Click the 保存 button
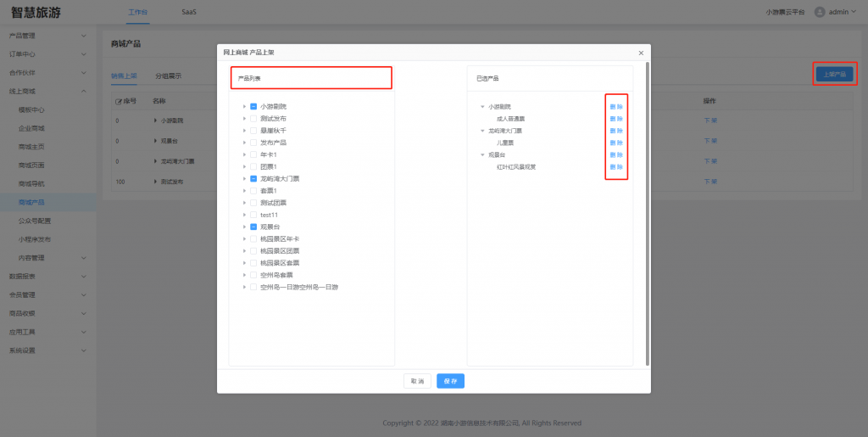This screenshot has height=437, width=868. tap(450, 382)
